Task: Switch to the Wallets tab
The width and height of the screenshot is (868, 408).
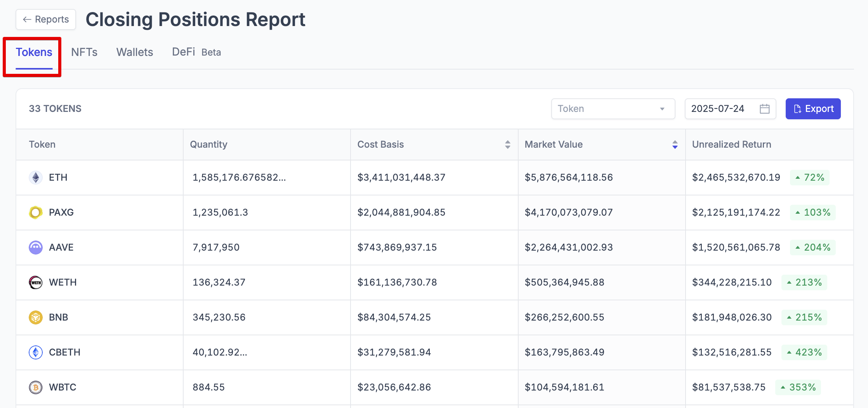Action: pyautogui.click(x=135, y=52)
